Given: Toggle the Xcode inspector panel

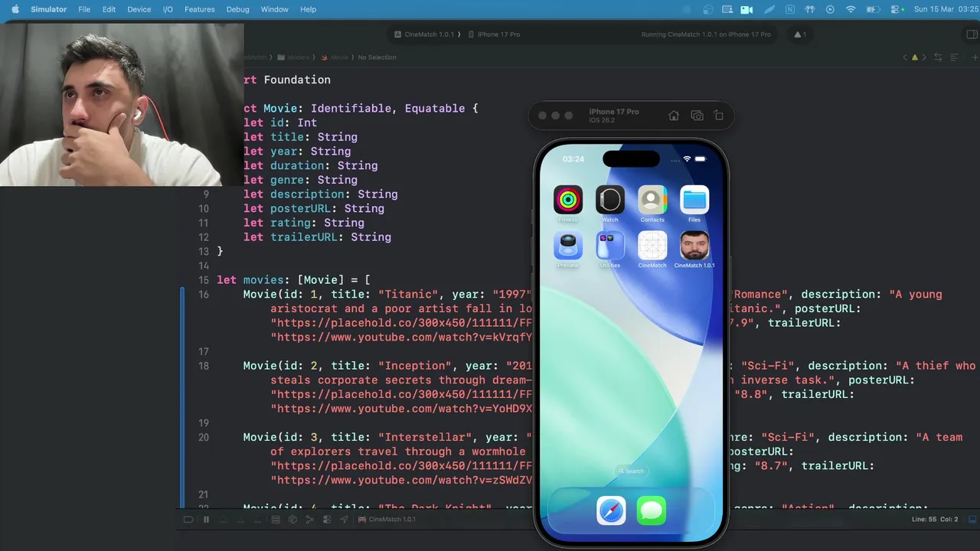Looking at the screenshot, I should [x=972, y=34].
